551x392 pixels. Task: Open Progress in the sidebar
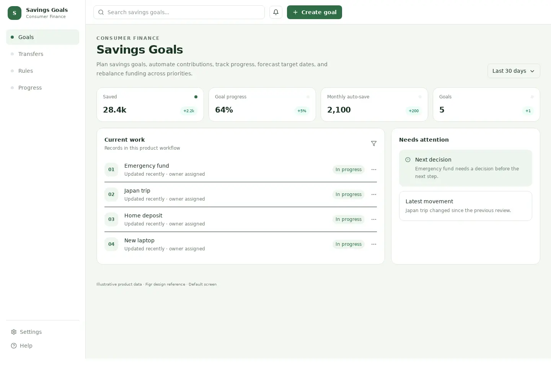42,88
